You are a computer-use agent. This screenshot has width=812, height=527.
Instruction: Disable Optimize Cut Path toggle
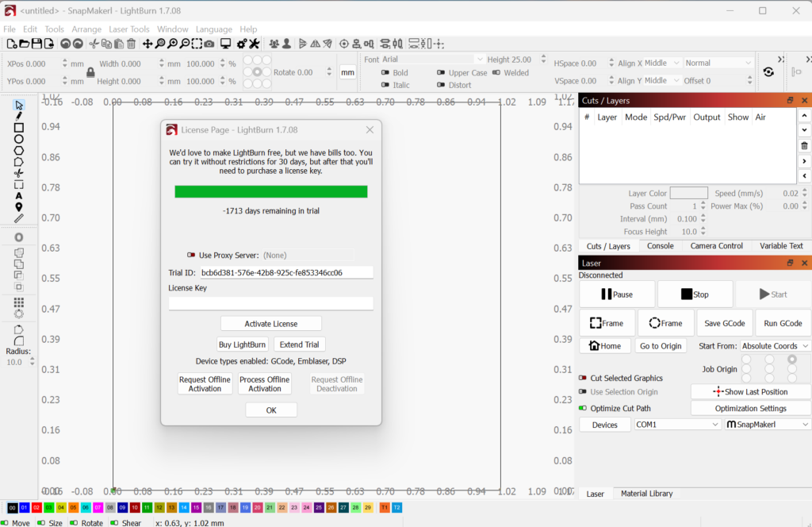pos(584,409)
